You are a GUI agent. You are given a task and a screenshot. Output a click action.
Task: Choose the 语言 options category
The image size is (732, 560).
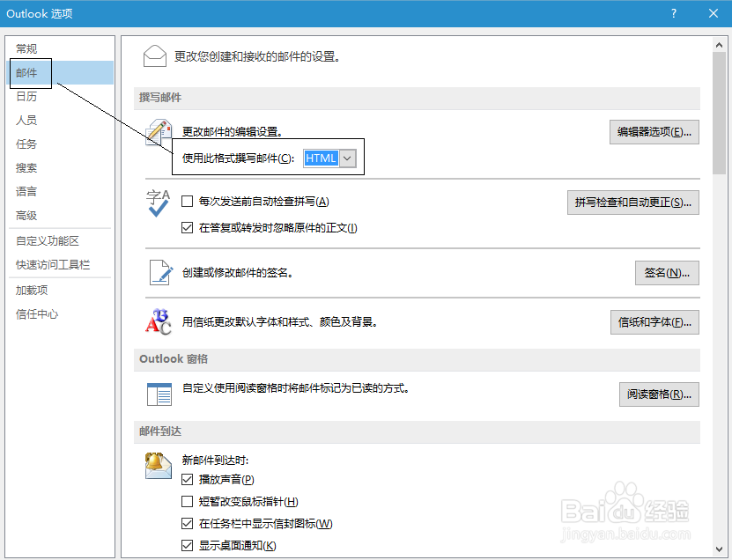[x=61, y=192]
